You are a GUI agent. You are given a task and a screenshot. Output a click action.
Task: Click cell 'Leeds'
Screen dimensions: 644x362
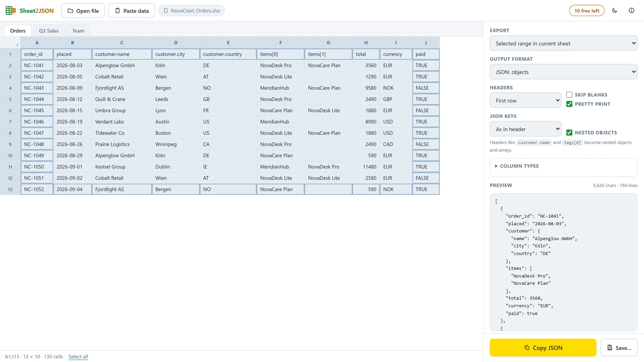click(x=176, y=99)
